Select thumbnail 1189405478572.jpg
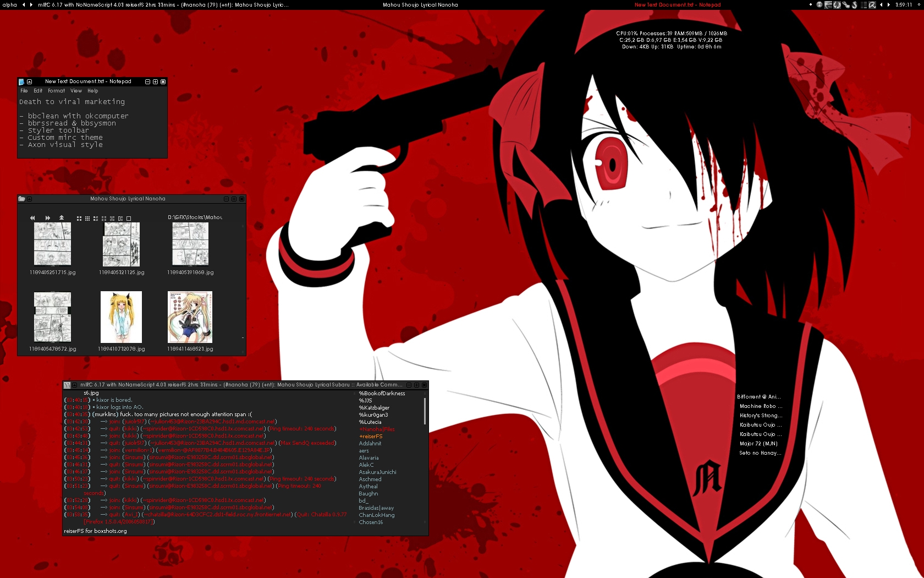The image size is (924, 578). [x=52, y=317]
